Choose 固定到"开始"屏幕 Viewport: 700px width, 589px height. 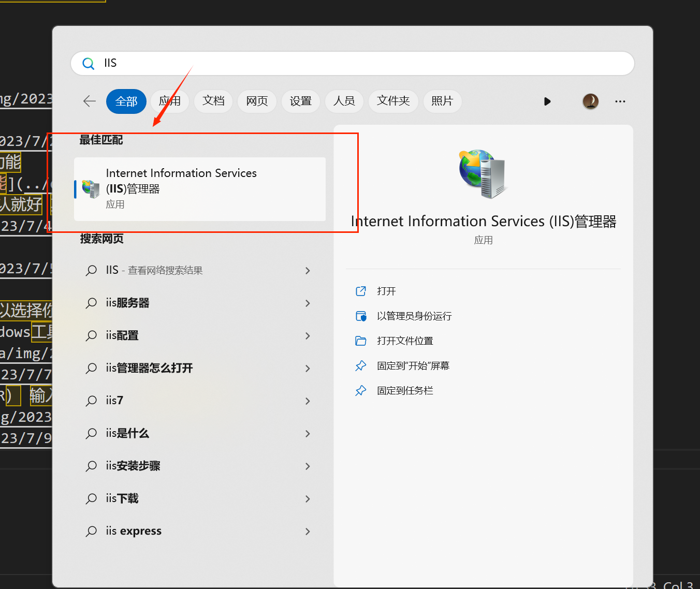pyautogui.click(x=413, y=366)
